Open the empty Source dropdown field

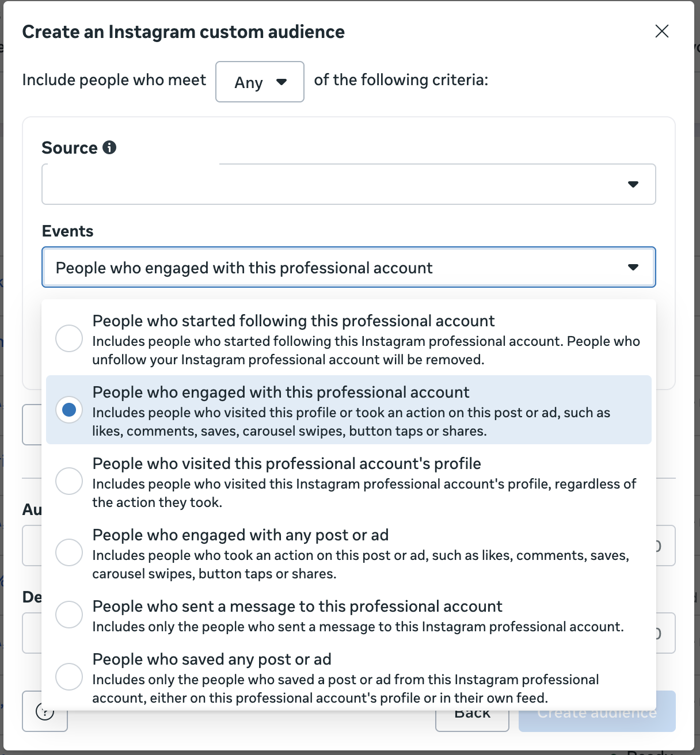pos(334,184)
